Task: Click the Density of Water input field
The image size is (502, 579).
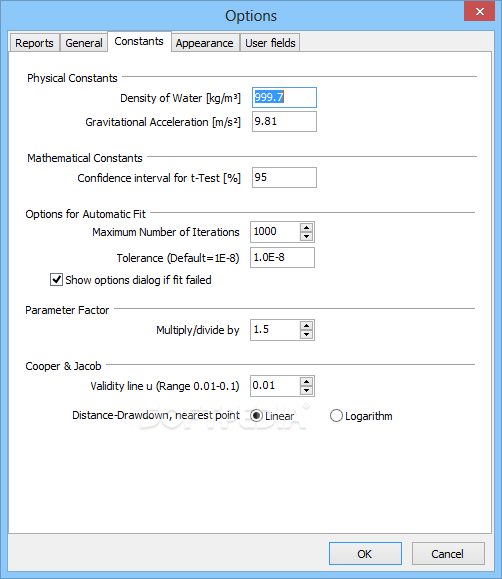Action: tap(284, 97)
